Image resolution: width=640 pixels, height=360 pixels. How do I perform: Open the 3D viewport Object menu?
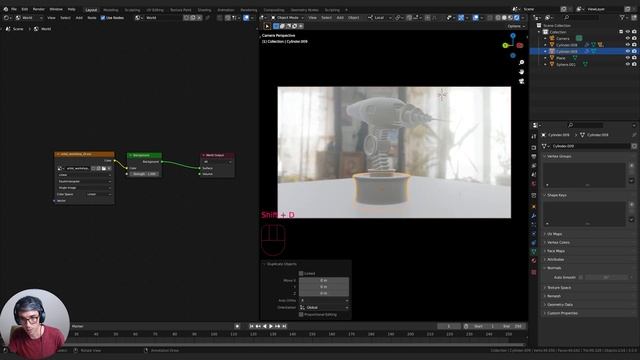[354, 18]
